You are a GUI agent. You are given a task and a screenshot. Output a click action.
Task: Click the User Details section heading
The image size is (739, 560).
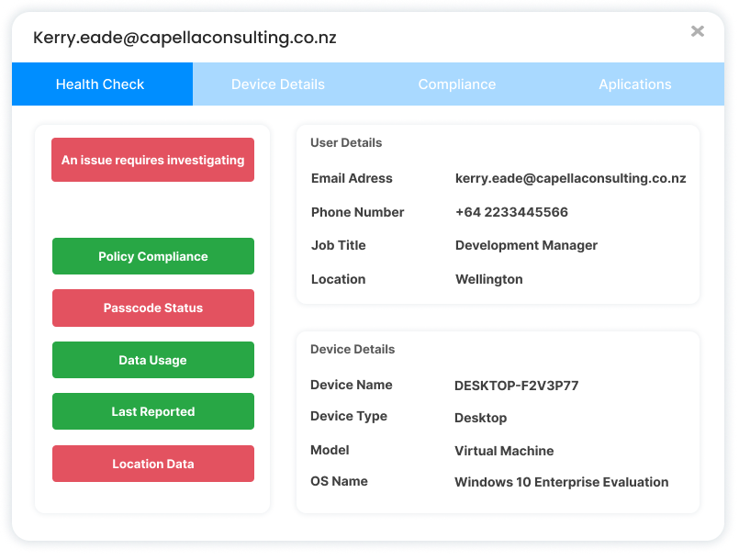346,143
